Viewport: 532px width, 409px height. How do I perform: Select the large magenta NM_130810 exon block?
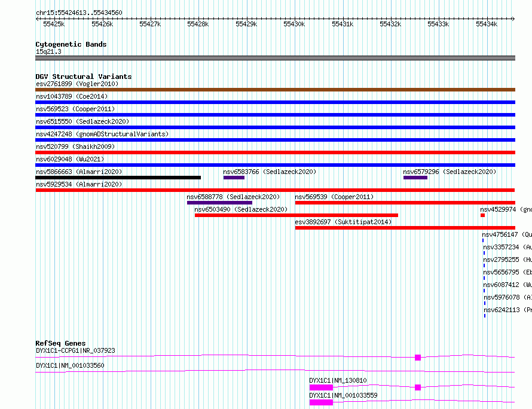click(321, 387)
